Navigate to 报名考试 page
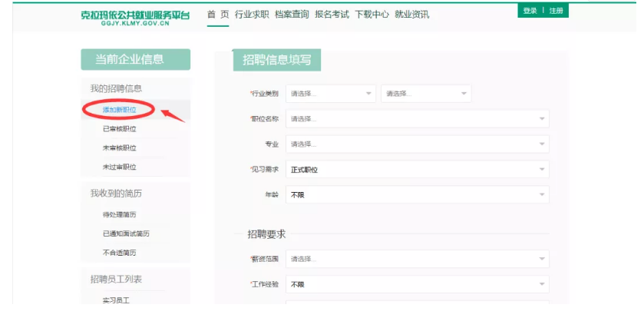Viewport: 644px width, 331px height. [x=332, y=15]
